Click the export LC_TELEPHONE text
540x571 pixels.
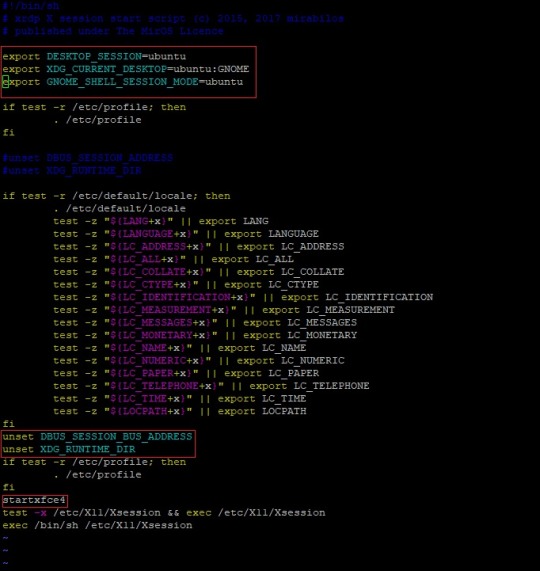pos(310,386)
